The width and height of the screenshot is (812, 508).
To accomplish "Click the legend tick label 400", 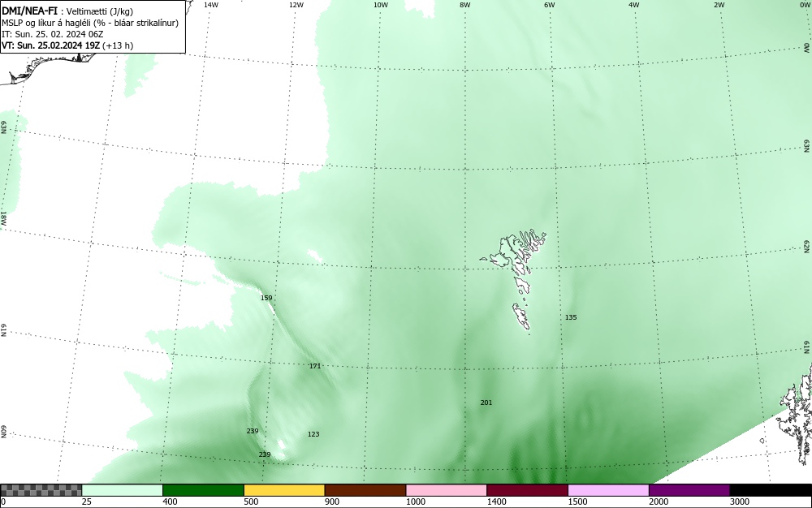I will point(170,502).
